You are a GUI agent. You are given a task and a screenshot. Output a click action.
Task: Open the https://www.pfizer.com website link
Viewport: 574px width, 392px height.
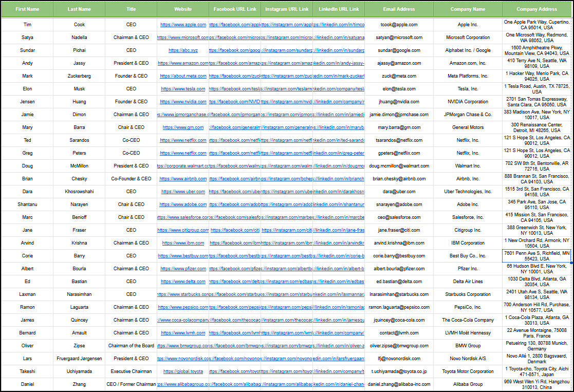(183, 269)
